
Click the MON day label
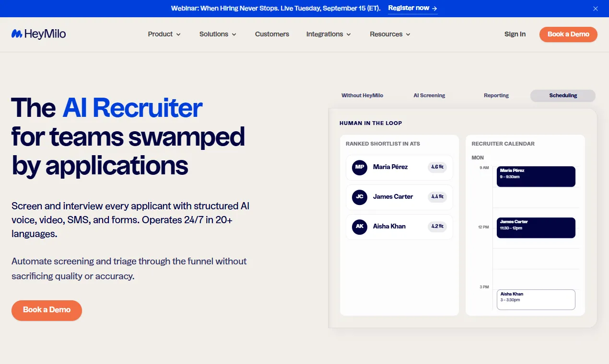click(x=478, y=158)
